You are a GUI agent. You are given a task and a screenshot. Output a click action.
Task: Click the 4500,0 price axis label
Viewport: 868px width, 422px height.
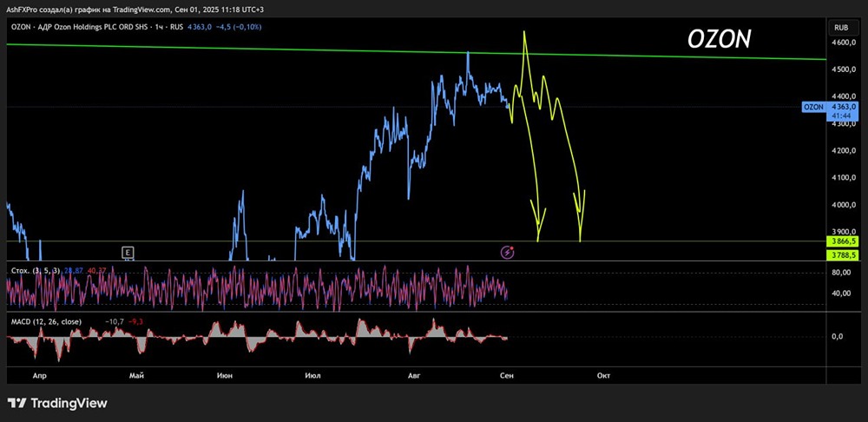pos(844,69)
